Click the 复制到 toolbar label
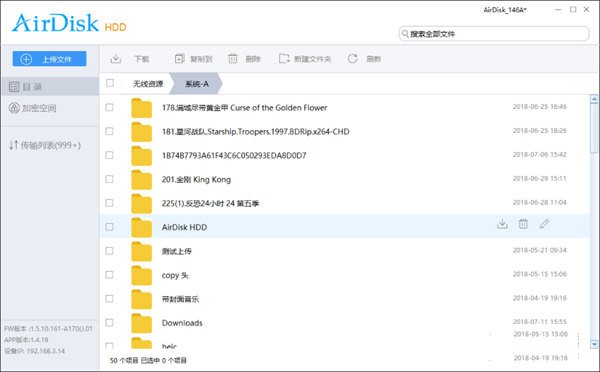600x372 pixels. 201,59
